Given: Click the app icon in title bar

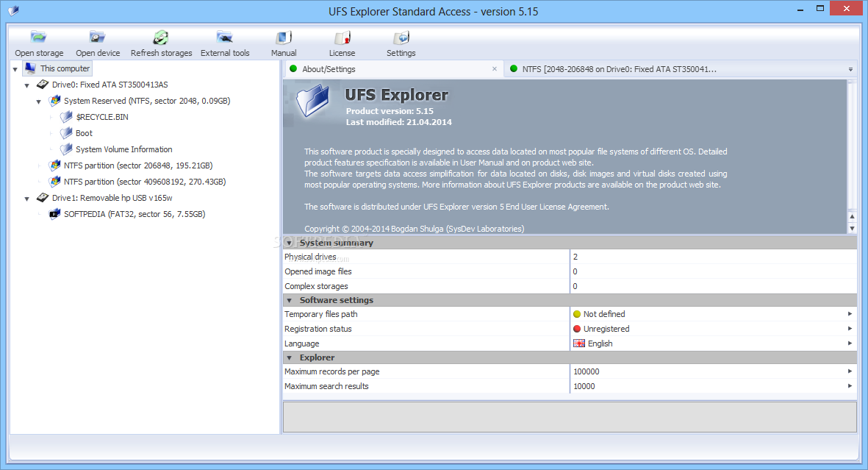Looking at the screenshot, I should point(14,10).
